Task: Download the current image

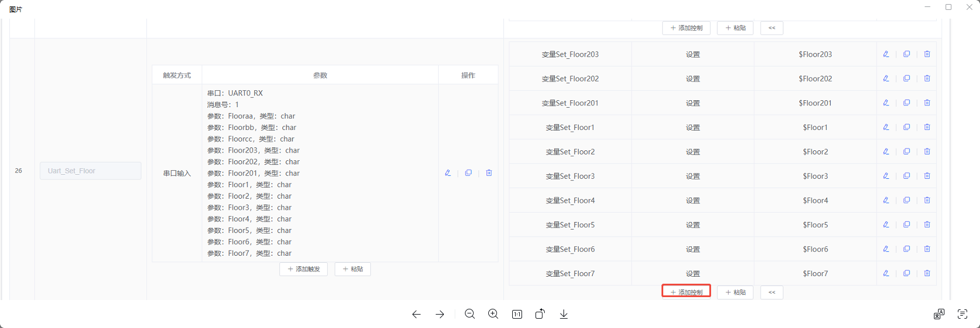Action: tap(563, 314)
